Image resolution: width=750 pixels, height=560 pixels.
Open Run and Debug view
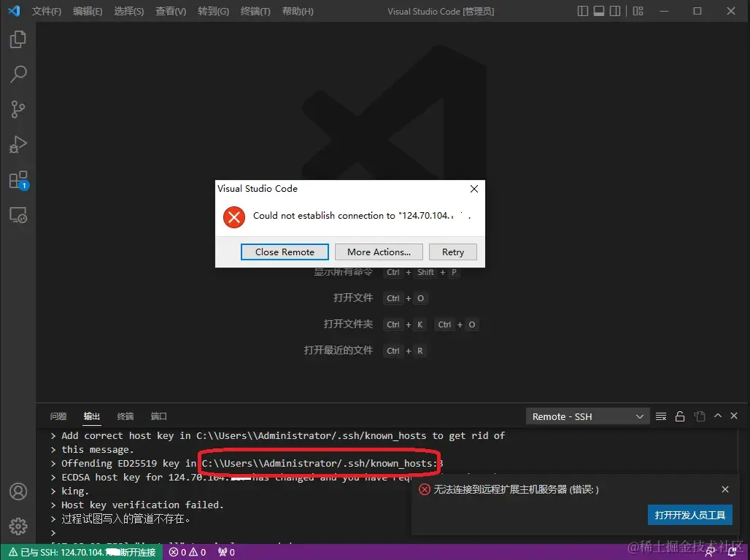point(18,144)
